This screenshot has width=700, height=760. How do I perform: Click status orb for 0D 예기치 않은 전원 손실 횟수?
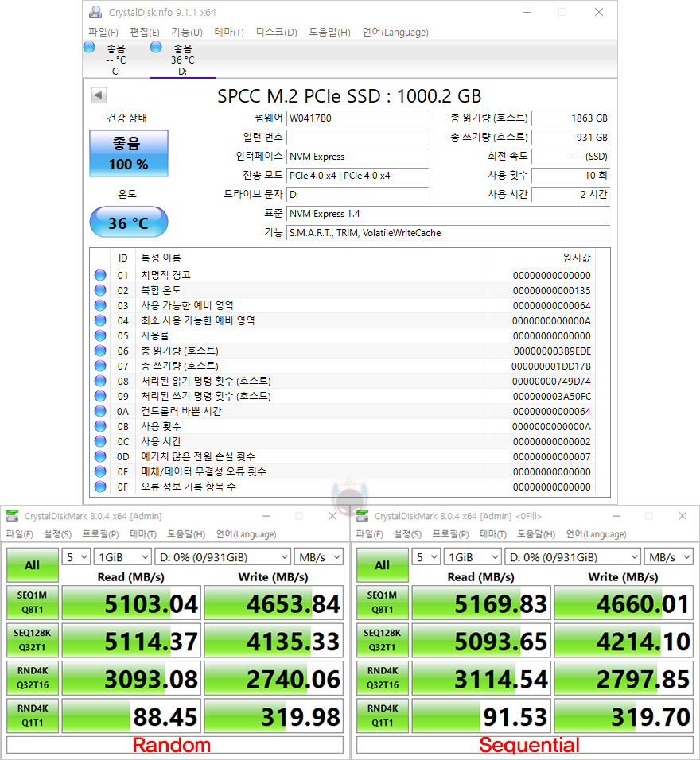pyautogui.click(x=100, y=456)
